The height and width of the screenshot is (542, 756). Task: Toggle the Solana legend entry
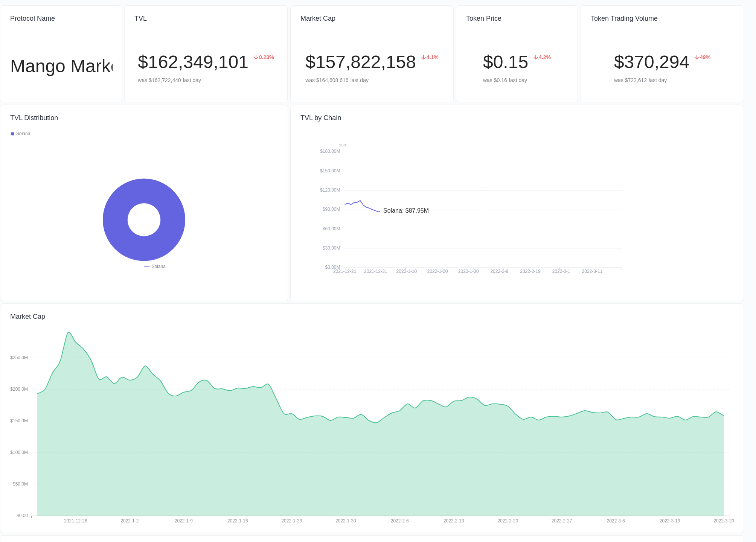pyautogui.click(x=21, y=134)
